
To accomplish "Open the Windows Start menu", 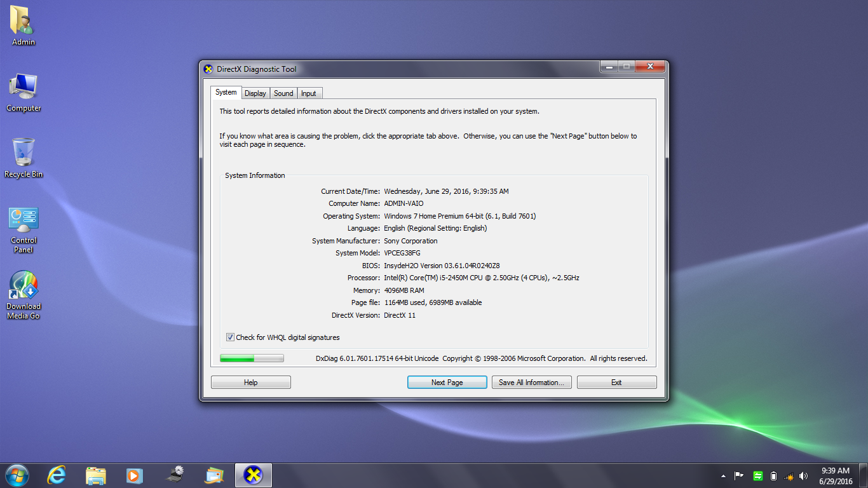I will (x=17, y=475).
